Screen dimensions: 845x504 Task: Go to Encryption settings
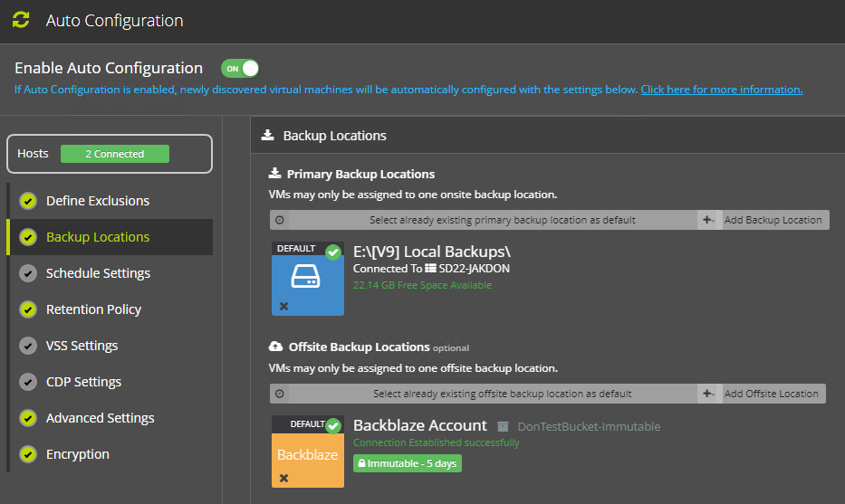coord(78,454)
